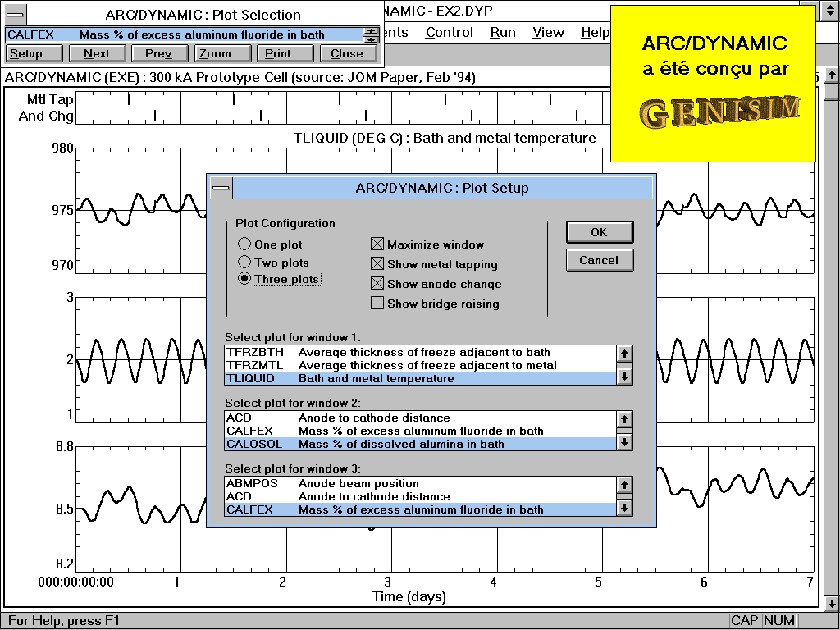Click scroll-down arrow of window 1 plot list
The width and height of the screenshot is (840, 630).
[x=624, y=377]
